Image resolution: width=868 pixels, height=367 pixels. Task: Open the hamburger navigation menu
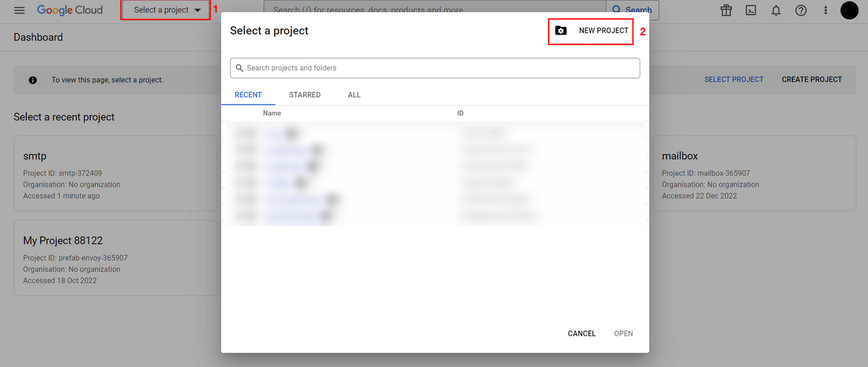click(x=19, y=10)
